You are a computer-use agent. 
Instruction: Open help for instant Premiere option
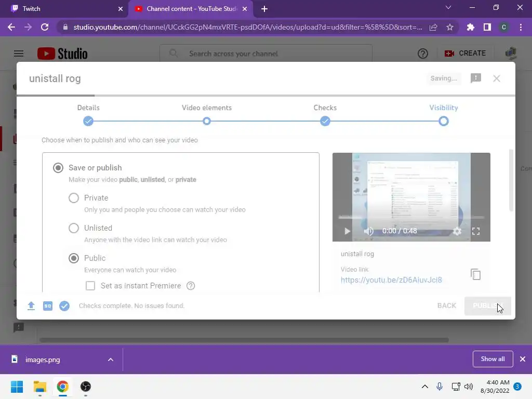tap(191, 286)
